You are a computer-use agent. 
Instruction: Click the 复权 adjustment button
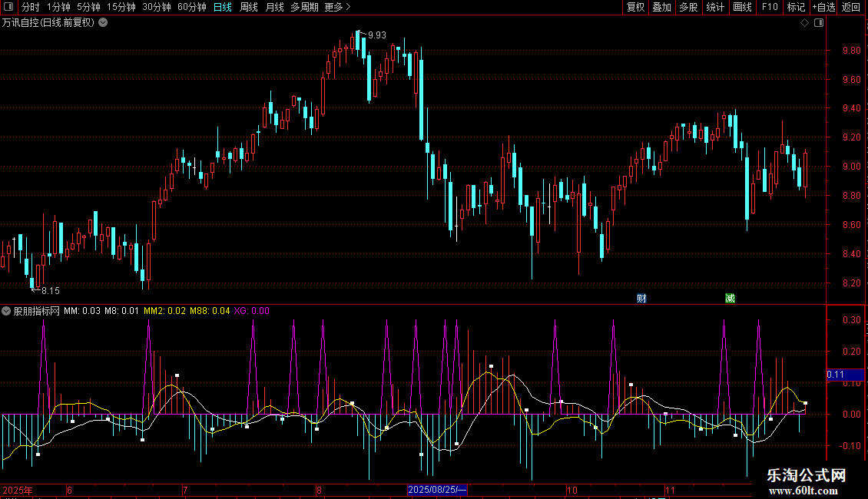point(635,7)
